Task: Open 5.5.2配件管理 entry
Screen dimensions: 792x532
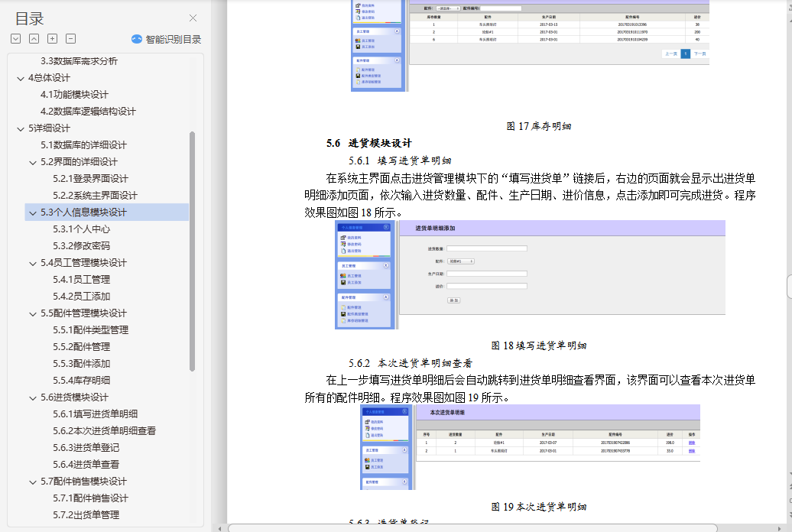Action: pos(81,346)
